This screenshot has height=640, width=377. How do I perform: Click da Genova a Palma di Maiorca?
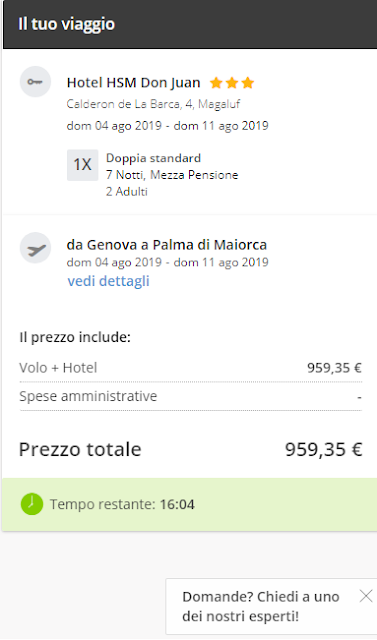[x=166, y=245]
